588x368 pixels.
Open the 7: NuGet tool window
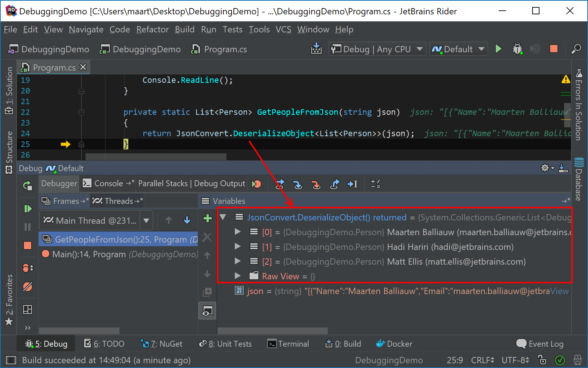[162, 344]
